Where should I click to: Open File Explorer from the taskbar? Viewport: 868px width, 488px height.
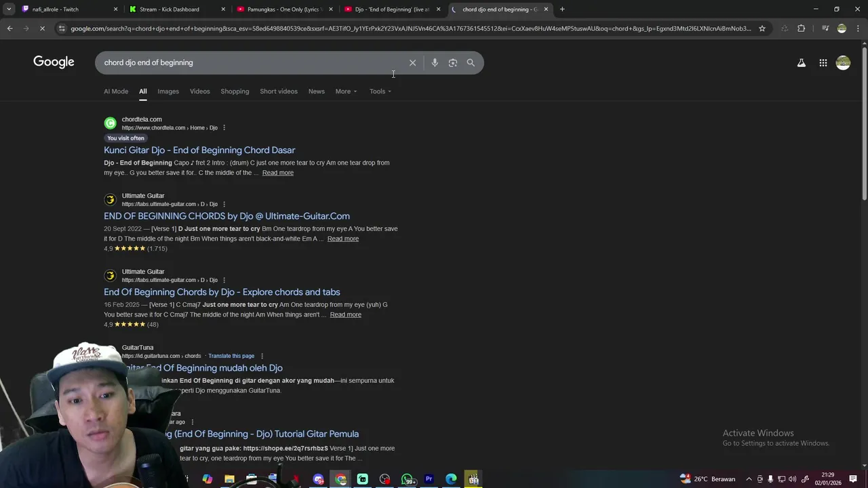229,479
